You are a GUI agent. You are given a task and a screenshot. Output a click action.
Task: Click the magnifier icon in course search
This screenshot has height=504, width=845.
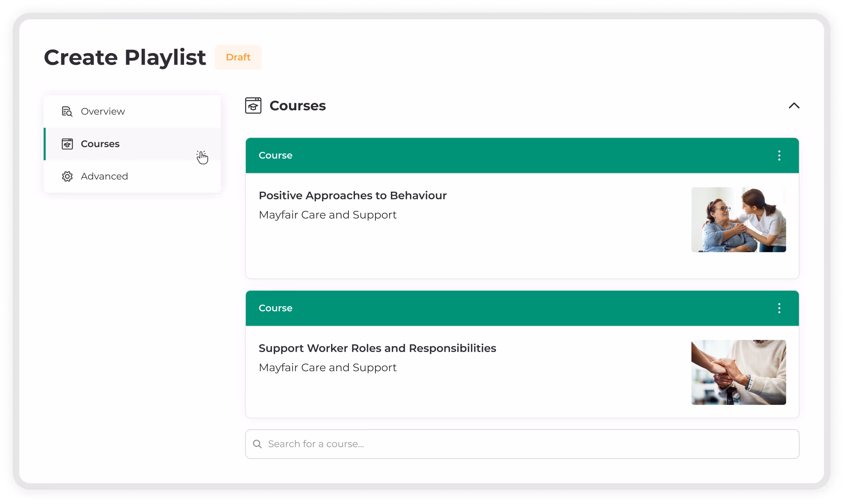257,444
